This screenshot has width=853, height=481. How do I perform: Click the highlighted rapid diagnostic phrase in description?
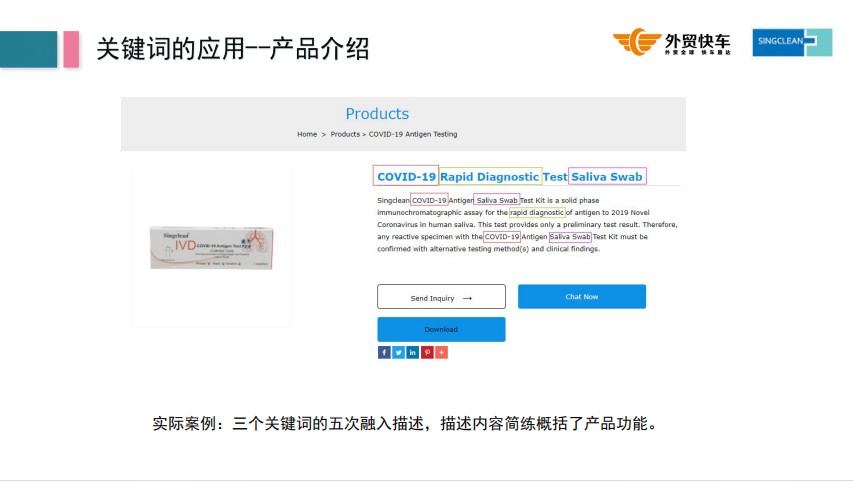[x=537, y=213]
